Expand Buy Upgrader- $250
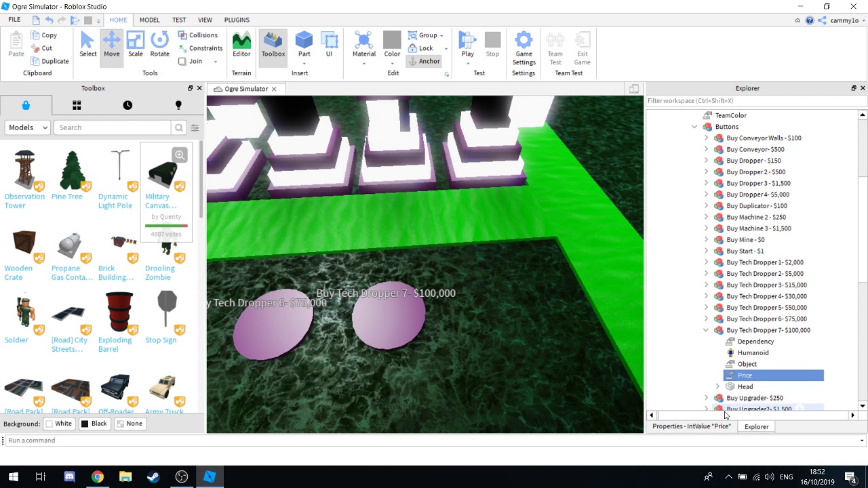 (706, 398)
